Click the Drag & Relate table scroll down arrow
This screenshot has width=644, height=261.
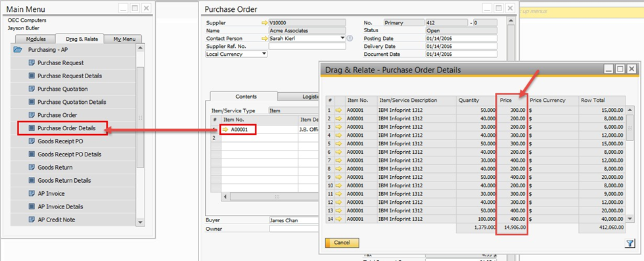pyautogui.click(x=630, y=219)
